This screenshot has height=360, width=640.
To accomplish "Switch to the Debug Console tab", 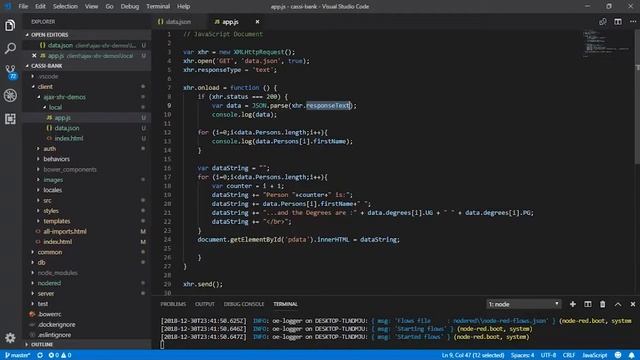I will [244, 304].
